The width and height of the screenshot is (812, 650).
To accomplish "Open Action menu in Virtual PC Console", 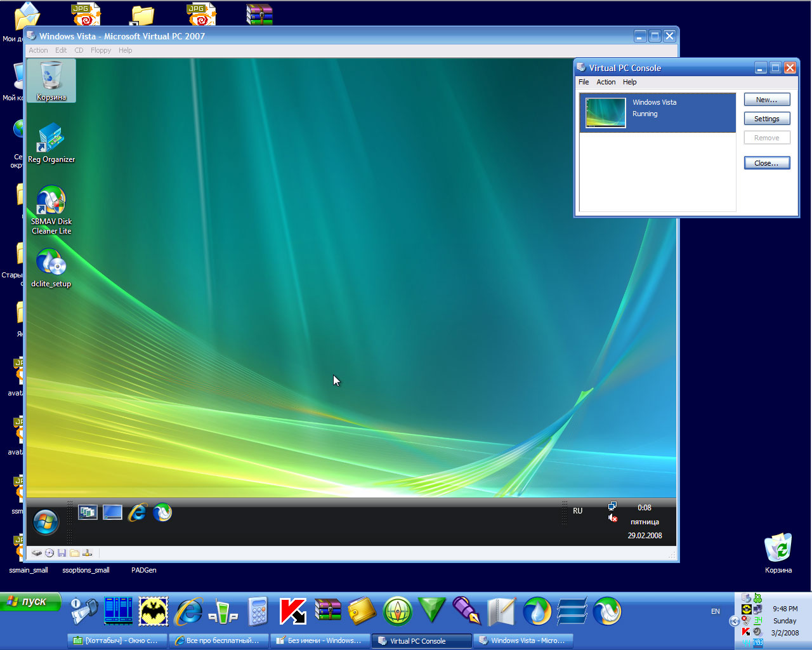I will point(606,82).
